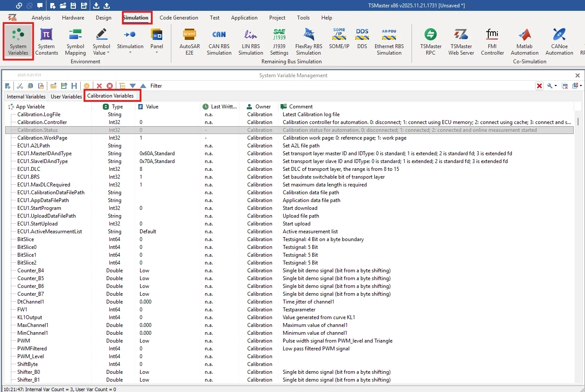The height and width of the screenshot is (392, 585).
Task: Click the red X delete toolbar icon
Action: point(99,86)
